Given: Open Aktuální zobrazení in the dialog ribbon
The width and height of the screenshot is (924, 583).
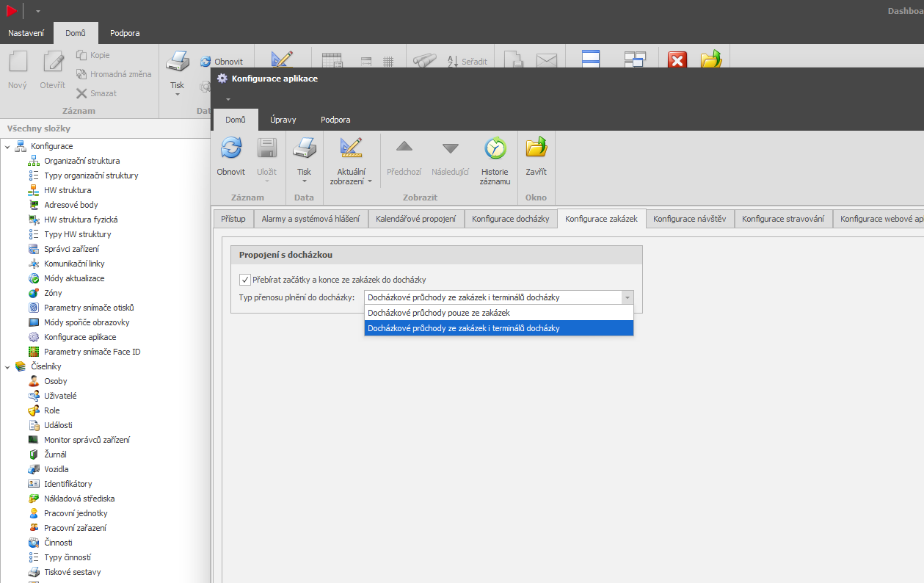Looking at the screenshot, I should tap(352, 160).
